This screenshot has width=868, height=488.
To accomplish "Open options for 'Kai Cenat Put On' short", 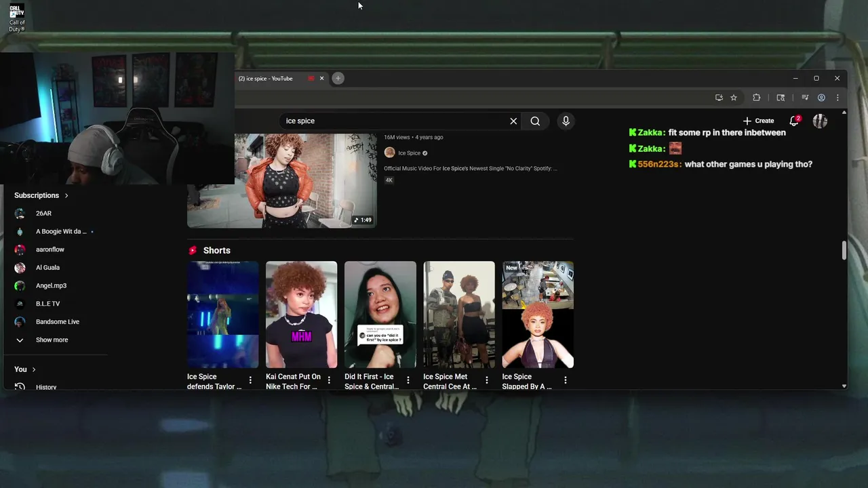I will tap(329, 380).
